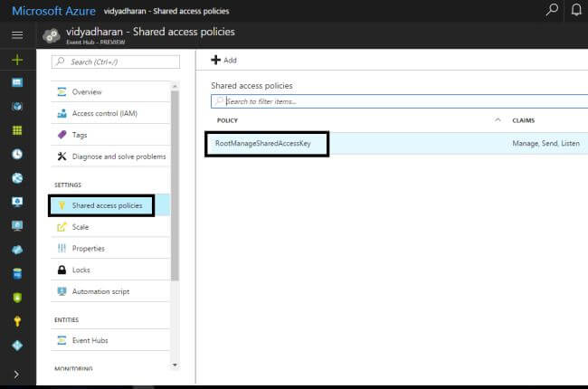Screen dimensions: 588x389
Task: Click the Properties sliders icon
Action: click(x=62, y=249)
